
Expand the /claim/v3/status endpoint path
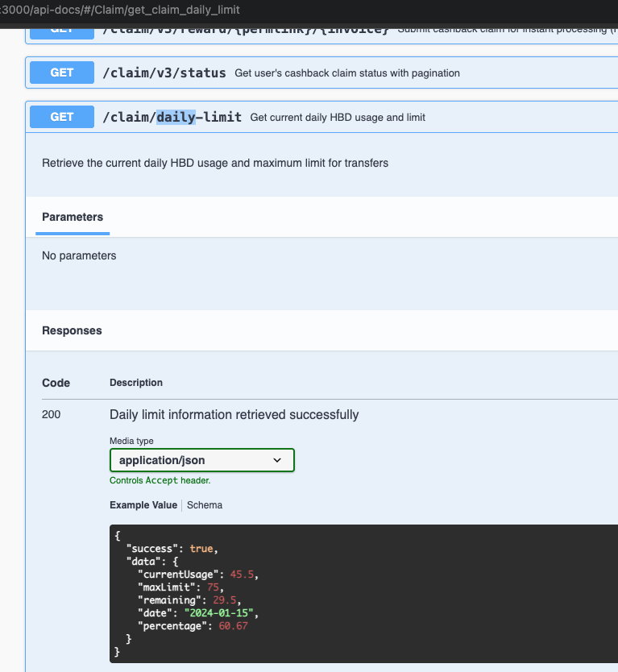(164, 73)
